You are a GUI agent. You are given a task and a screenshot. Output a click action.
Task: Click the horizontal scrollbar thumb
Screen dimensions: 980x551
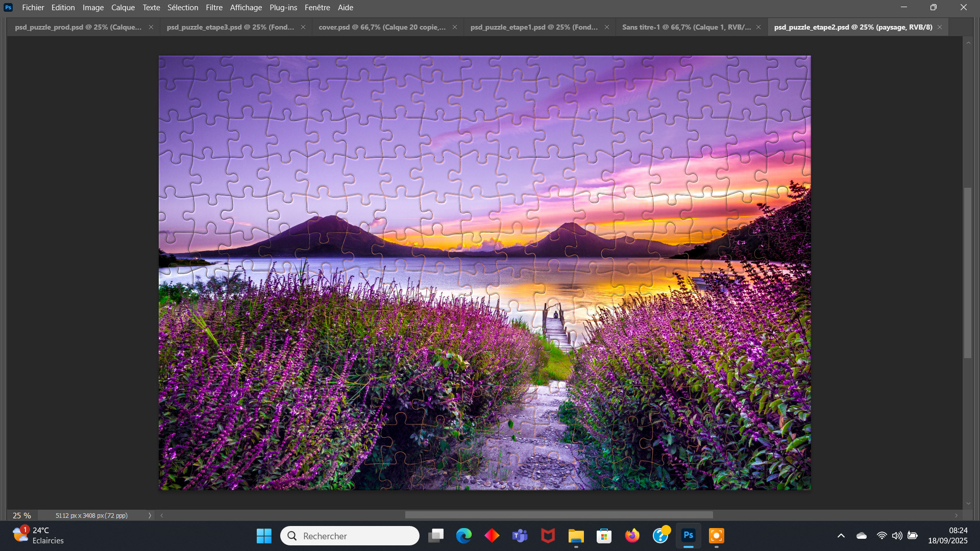tap(559, 515)
